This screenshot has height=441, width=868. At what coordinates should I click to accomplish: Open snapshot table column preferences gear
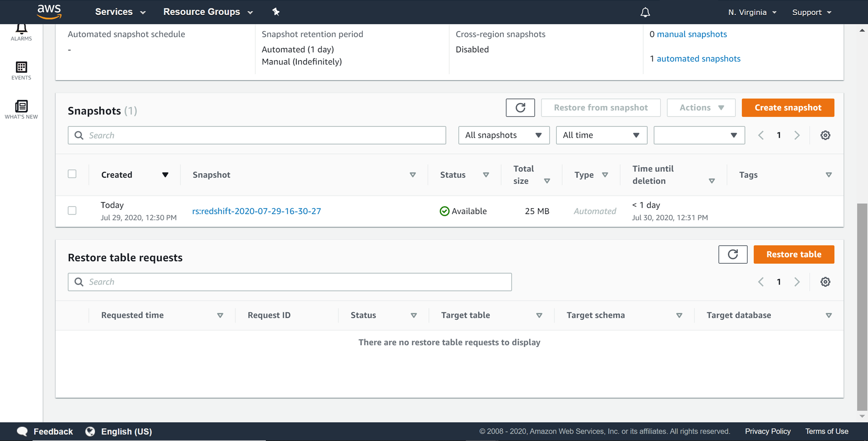pos(825,135)
